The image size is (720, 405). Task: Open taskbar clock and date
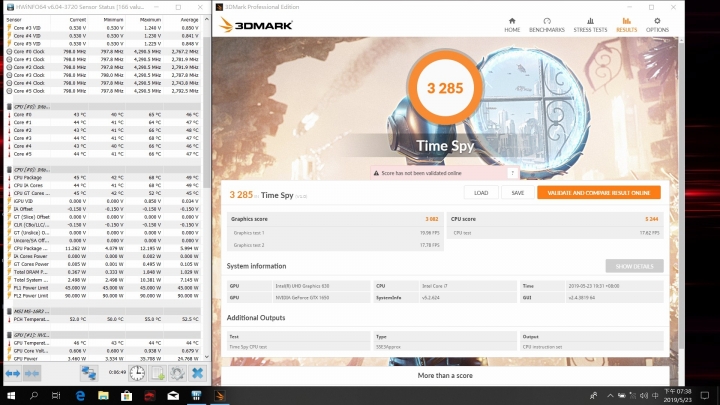tap(677, 395)
